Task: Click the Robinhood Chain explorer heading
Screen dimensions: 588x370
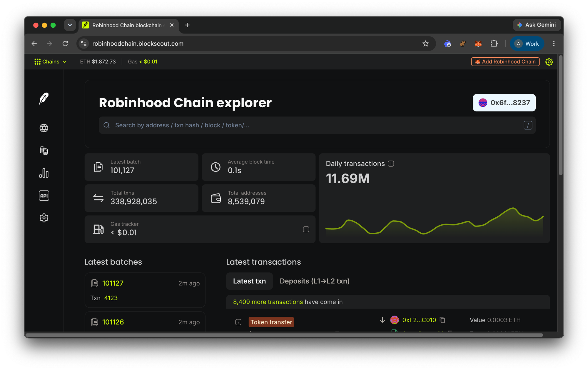Action: [185, 103]
